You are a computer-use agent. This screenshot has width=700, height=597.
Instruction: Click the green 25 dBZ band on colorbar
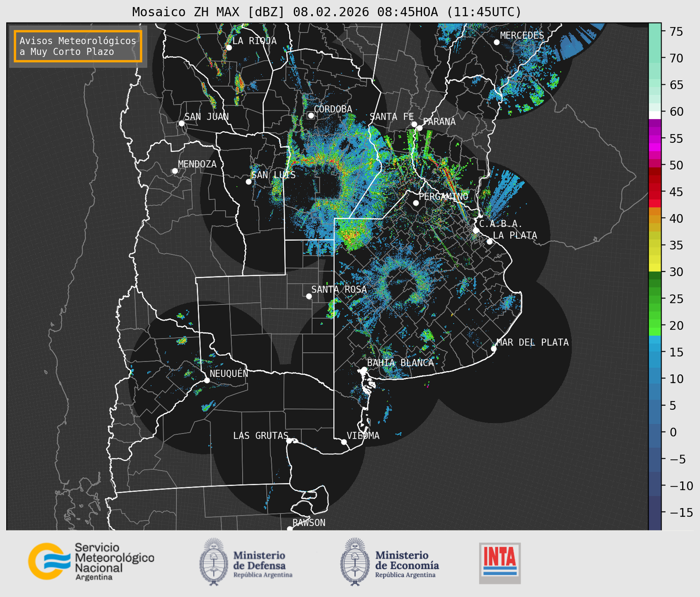654,298
